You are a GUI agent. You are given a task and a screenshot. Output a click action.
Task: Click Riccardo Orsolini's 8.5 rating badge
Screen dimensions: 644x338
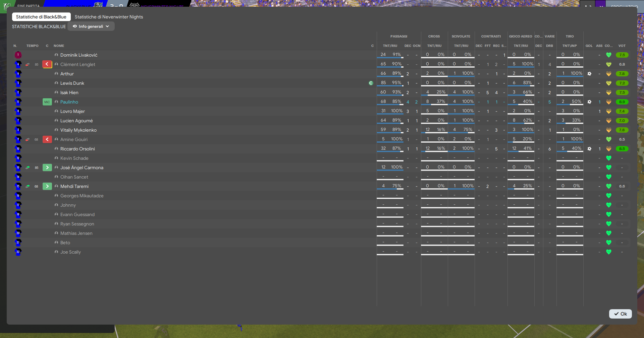click(622, 149)
